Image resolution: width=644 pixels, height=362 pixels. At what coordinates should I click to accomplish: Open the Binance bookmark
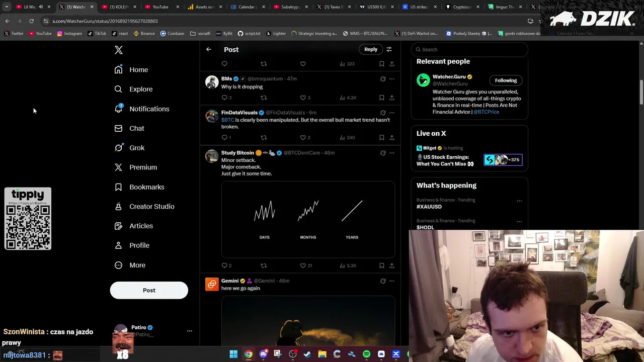pyautogui.click(x=144, y=34)
